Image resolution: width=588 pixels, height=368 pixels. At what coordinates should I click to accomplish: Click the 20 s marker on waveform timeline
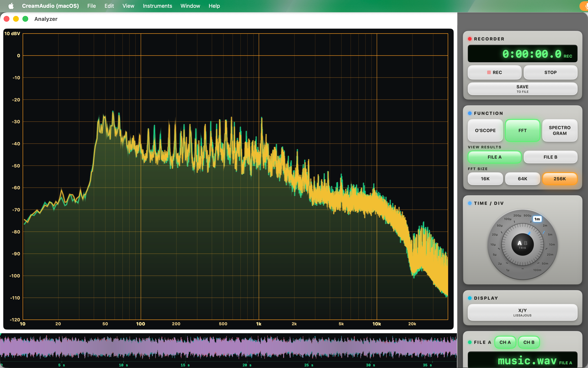(x=247, y=365)
